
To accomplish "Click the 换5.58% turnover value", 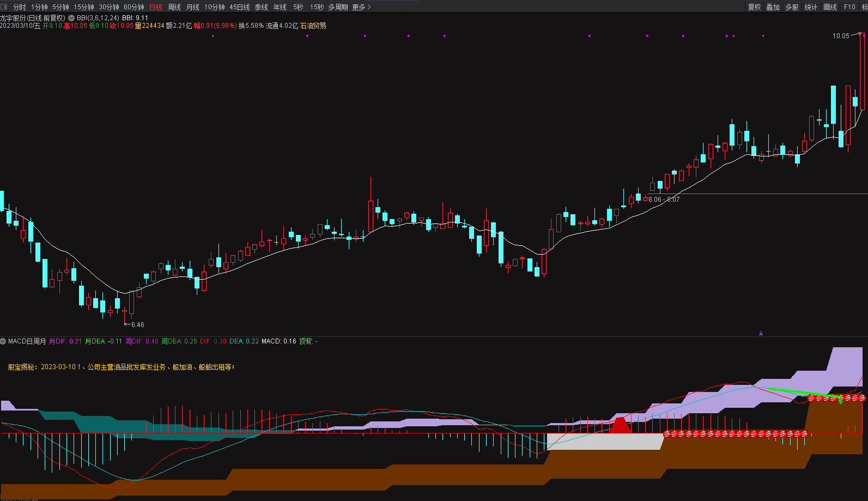I will pos(251,26).
